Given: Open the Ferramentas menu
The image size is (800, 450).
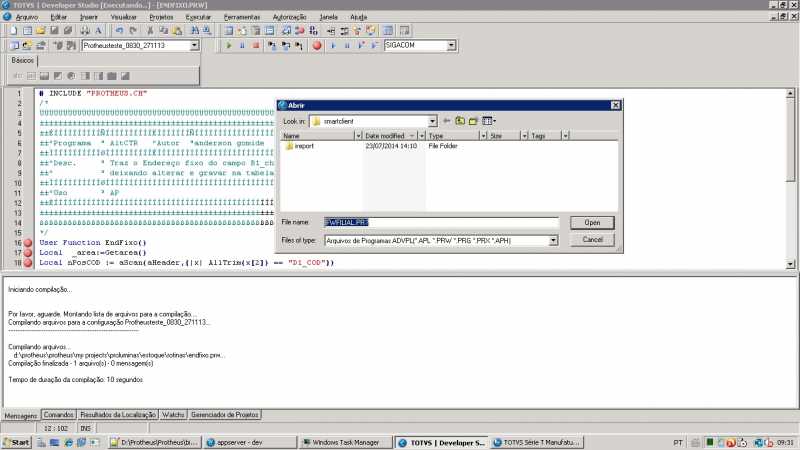Looking at the screenshot, I should (242, 17).
